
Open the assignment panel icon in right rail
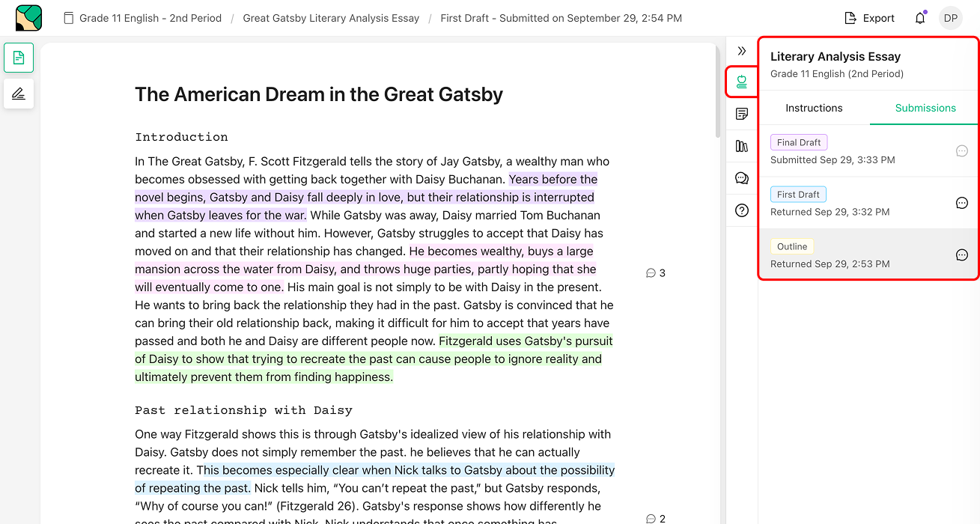coord(742,82)
